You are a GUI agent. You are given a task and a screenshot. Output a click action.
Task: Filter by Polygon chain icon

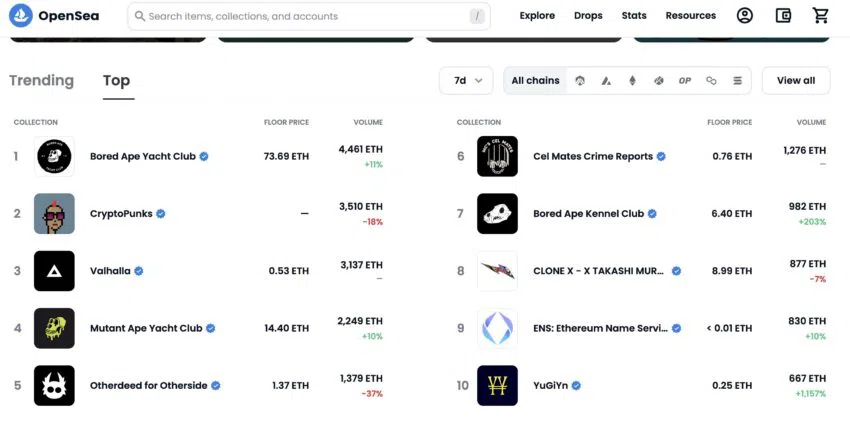click(x=711, y=81)
